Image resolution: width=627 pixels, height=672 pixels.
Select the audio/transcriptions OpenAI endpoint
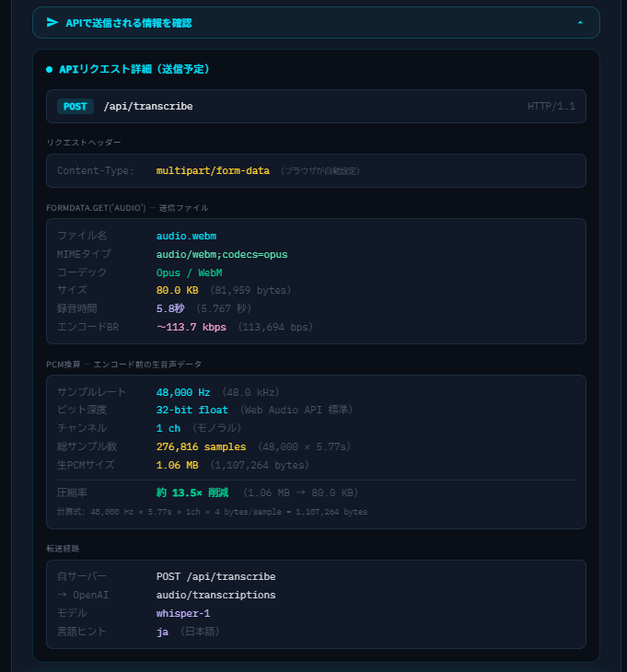point(215,595)
